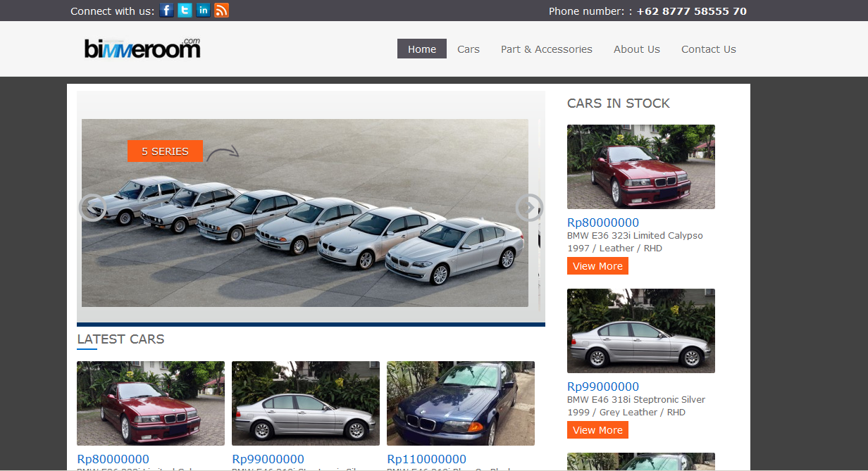Viewport: 868px width, 471px height.
Task: View More for BMW E46 318i Steptronic
Action: (597, 430)
